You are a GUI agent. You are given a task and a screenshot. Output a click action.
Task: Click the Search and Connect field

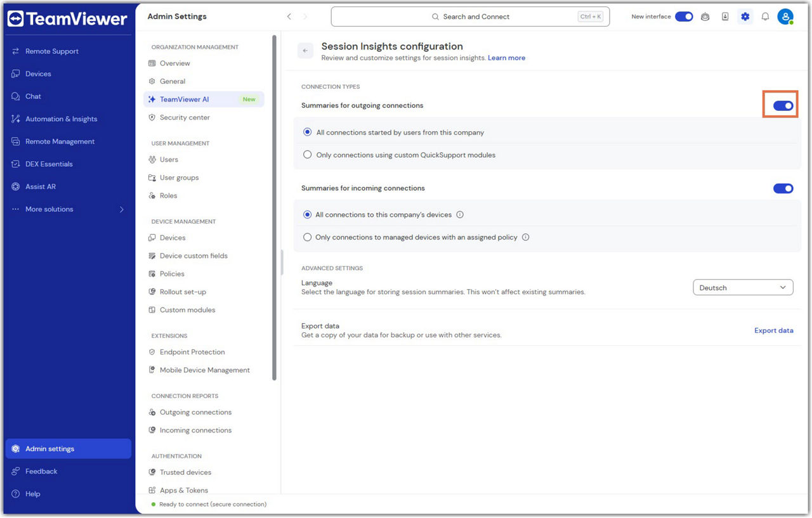470,16
